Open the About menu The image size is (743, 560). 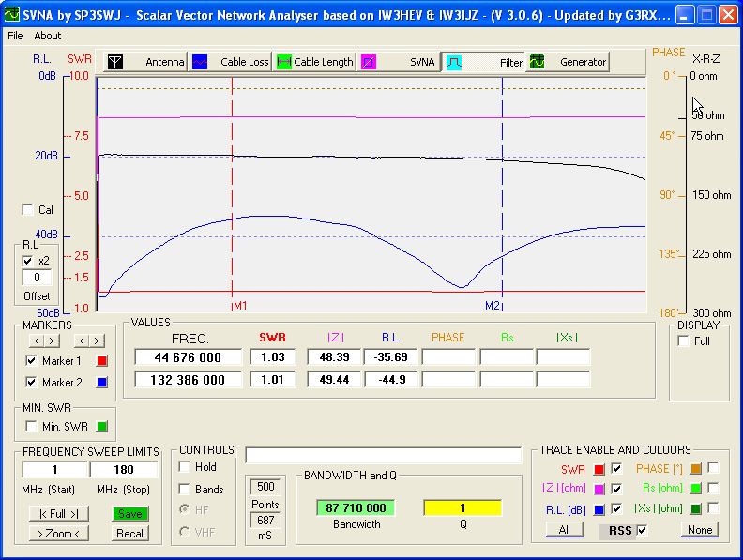[x=48, y=36]
